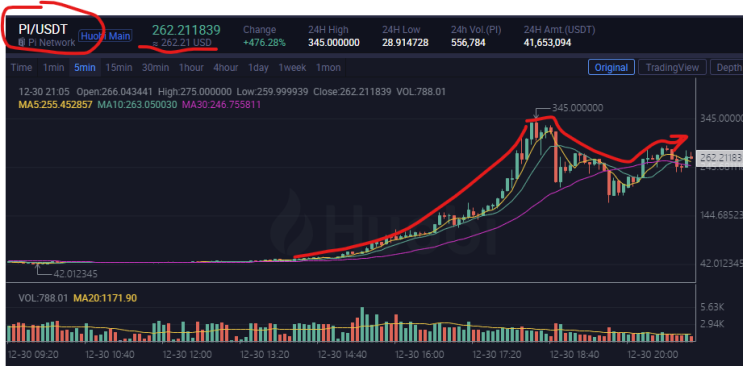Click the 42.012345 low price marker

point(76,274)
